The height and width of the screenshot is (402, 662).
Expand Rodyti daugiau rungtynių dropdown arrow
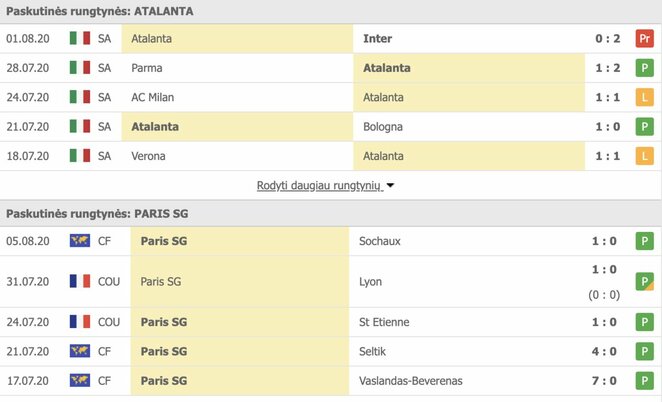[x=391, y=186]
